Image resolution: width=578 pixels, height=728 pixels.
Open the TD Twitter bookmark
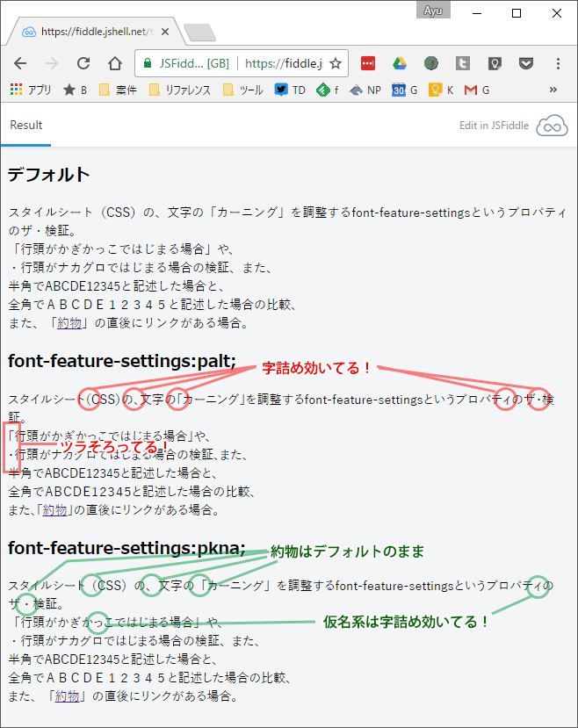point(290,90)
